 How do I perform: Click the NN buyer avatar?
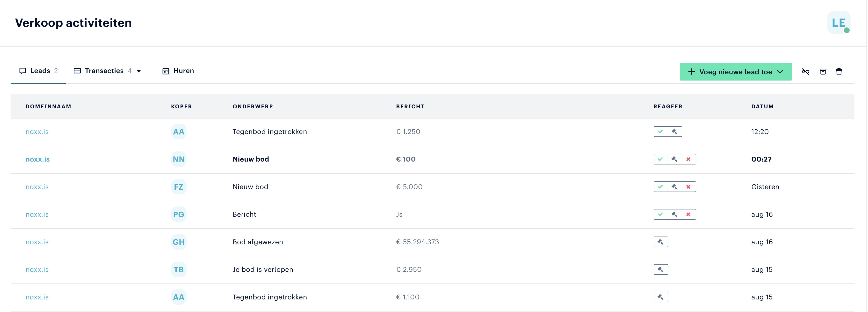179,159
